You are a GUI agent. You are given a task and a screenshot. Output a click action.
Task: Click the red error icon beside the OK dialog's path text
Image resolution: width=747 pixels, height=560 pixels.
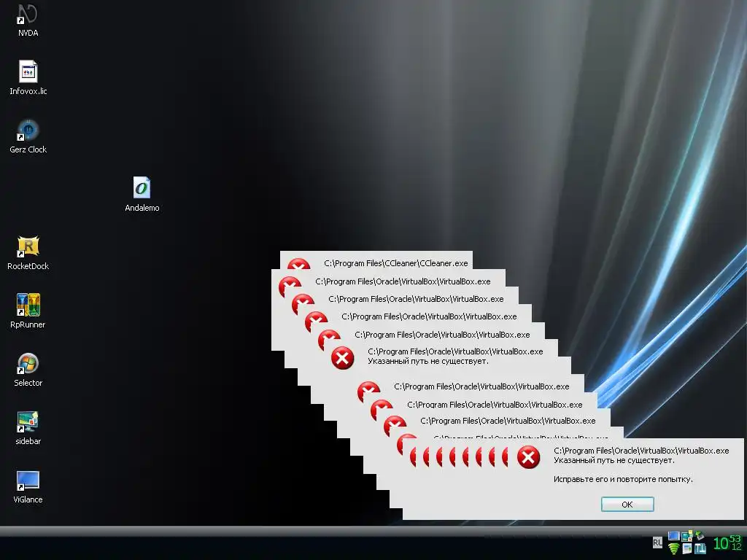pyautogui.click(x=528, y=457)
